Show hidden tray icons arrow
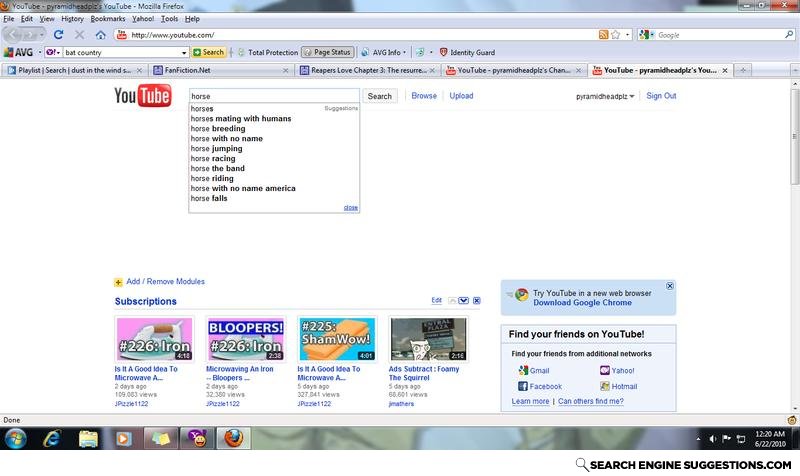The image size is (800, 476). tap(698, 439)
